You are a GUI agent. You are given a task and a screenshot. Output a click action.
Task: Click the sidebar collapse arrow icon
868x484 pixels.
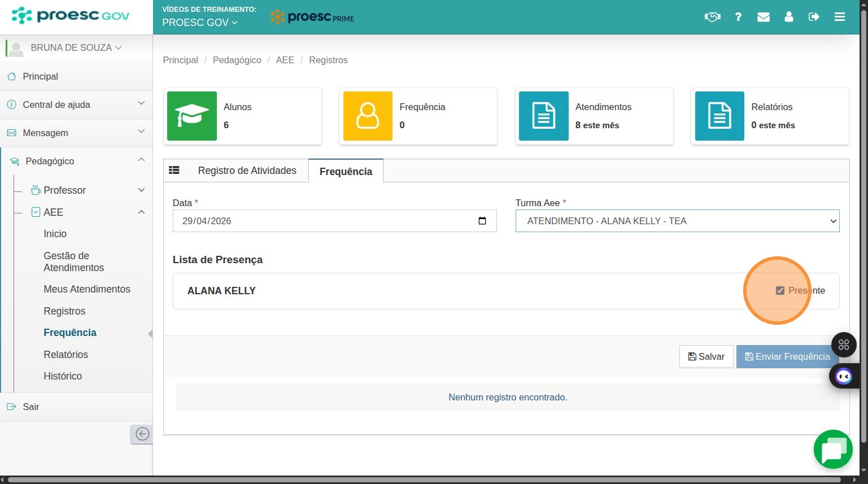tap(142, 434)
